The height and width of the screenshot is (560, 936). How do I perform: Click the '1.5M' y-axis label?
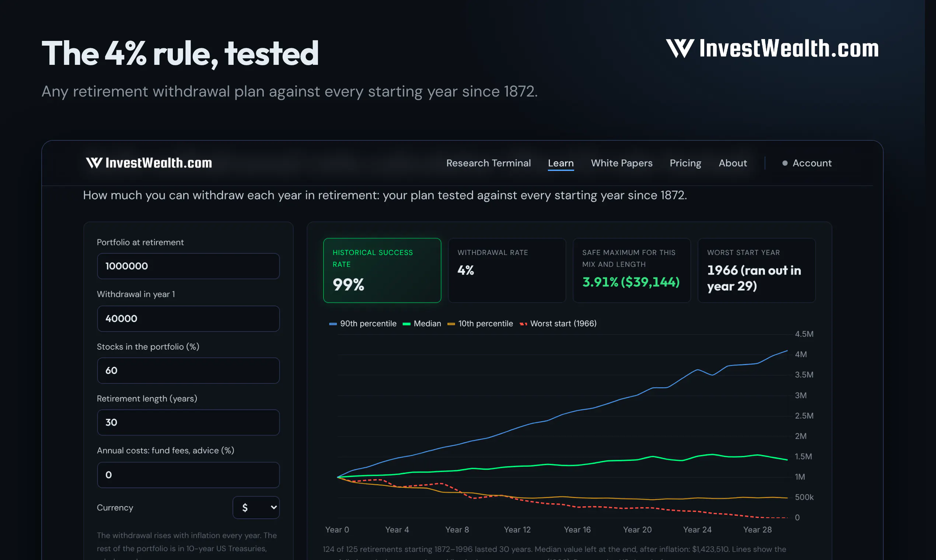coord(803,456)
